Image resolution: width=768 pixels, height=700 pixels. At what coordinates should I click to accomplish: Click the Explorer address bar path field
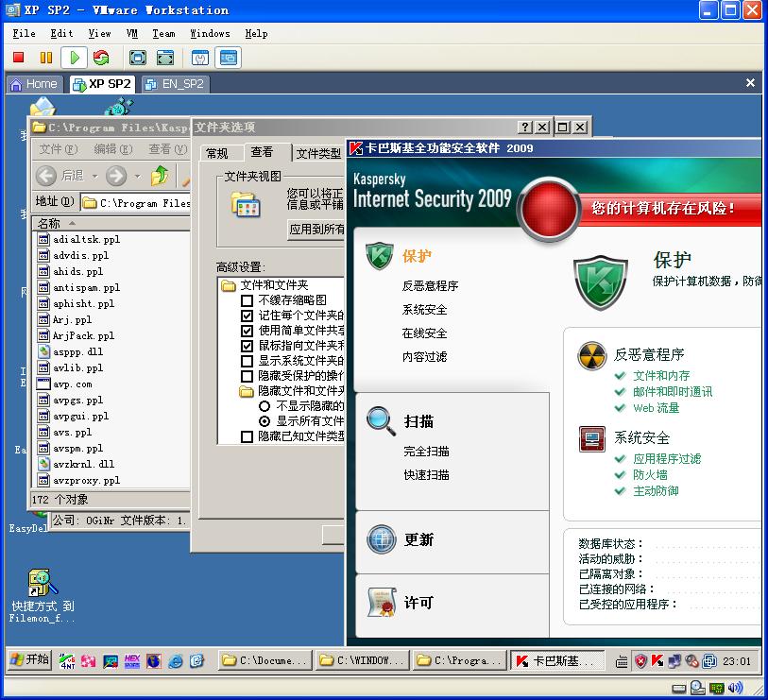(136, 202)
